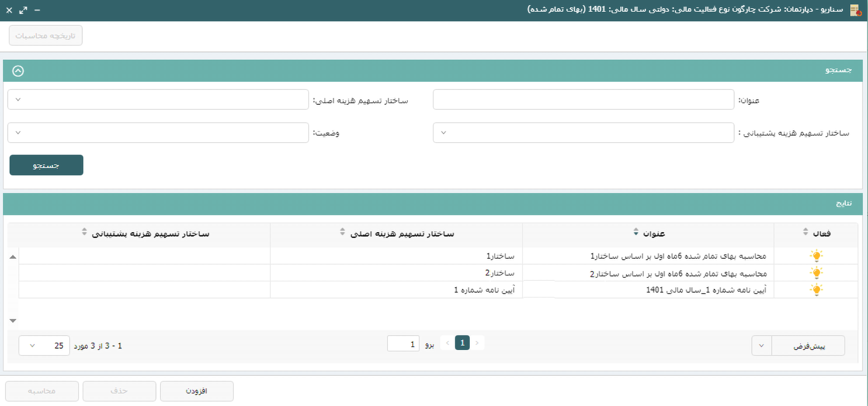Open the ساختار تسهیم هزینه اصلی dropdown
Screen dimensions: 868x406
(158, 99)
